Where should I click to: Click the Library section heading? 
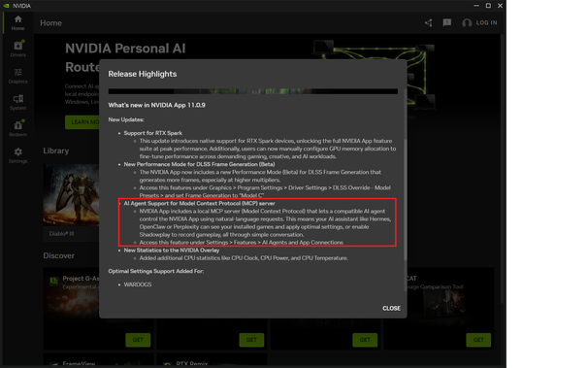(56, 151)
